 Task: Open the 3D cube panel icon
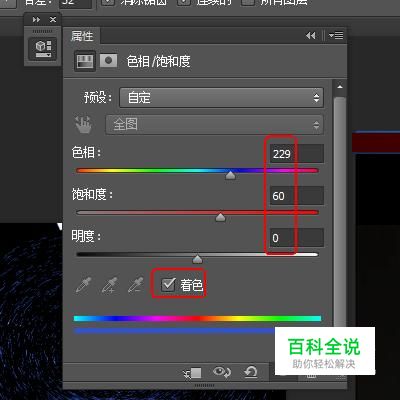(x=43, y=49)
